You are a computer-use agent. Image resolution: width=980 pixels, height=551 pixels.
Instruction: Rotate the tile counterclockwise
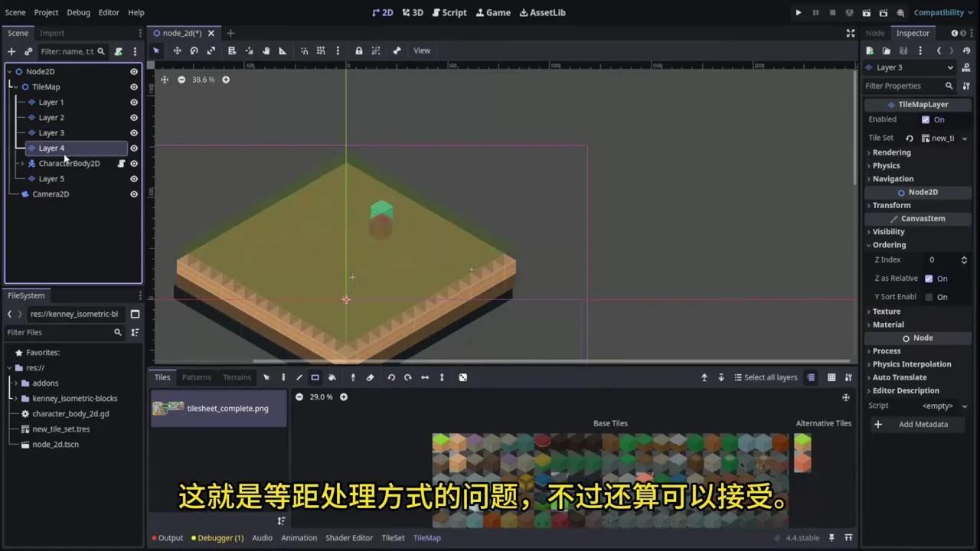(x=391, y=377)
